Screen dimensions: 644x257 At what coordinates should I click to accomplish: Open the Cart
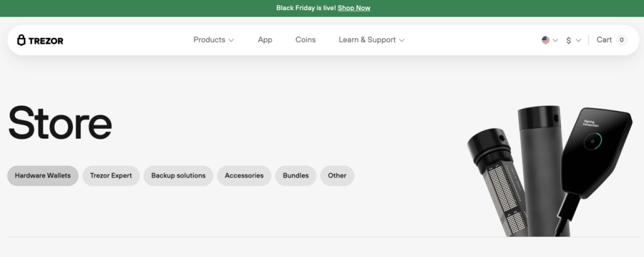point(604,40)
